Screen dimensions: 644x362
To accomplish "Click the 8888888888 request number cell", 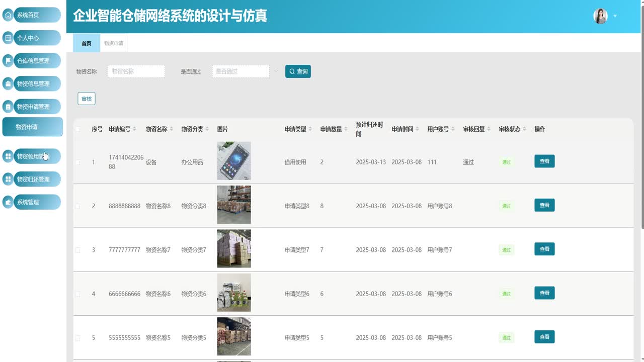I will 125,206.
